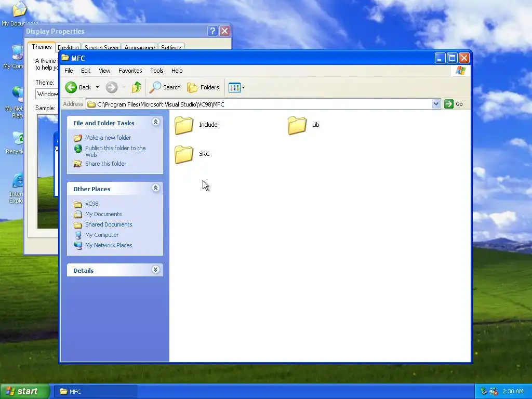Open the Back history dropdown arrow

[x=97, y=87]
